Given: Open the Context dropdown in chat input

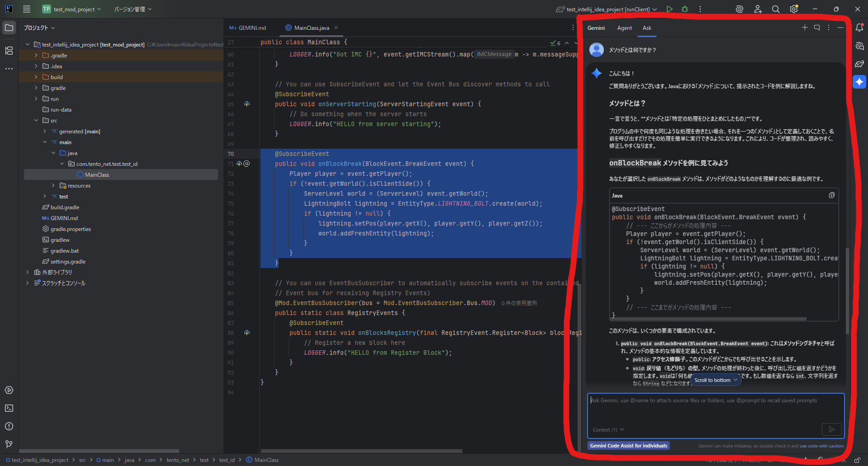Looking at the screenshot, I should [608, 430].
